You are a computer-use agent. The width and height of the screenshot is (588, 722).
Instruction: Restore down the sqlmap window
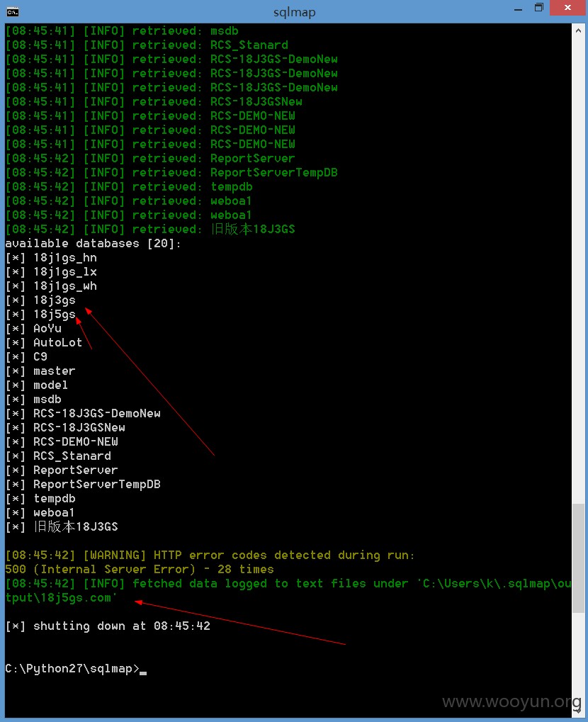tap(538, 8)
